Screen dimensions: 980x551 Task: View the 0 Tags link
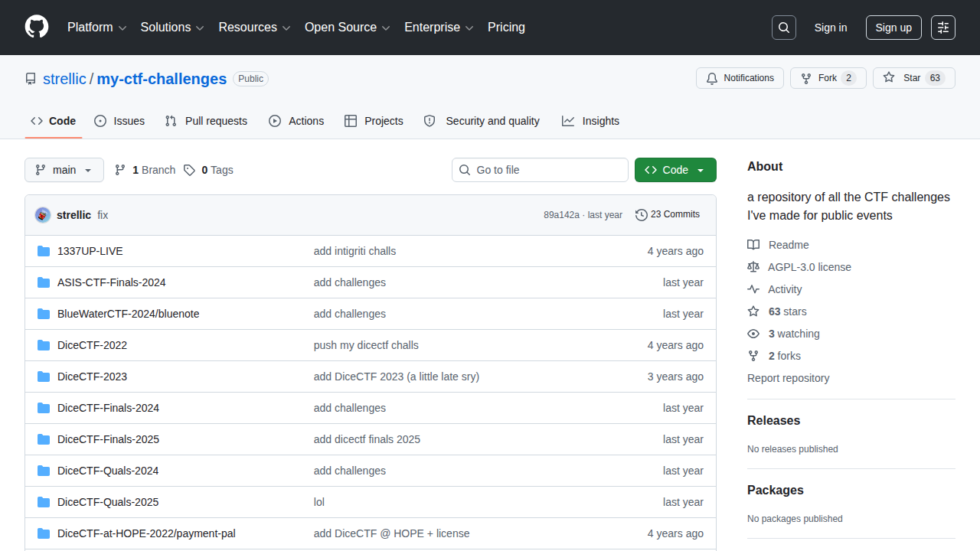click(208, 170)
